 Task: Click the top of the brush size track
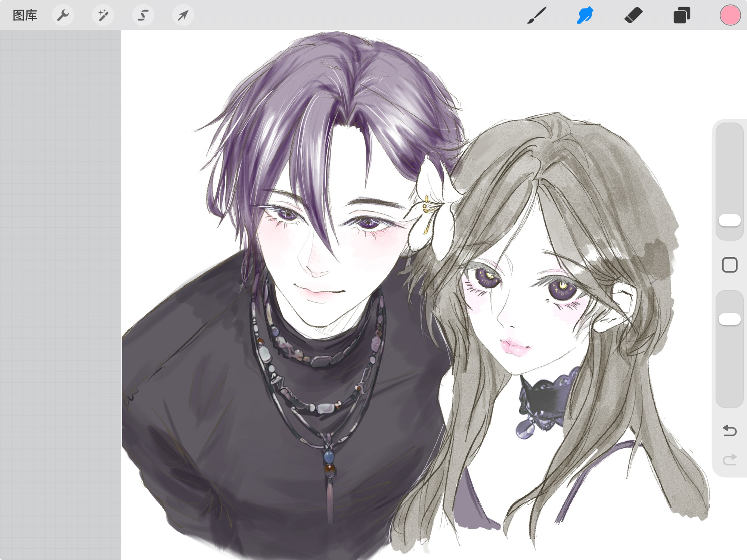pyautogui.click(x=729, y=131)
